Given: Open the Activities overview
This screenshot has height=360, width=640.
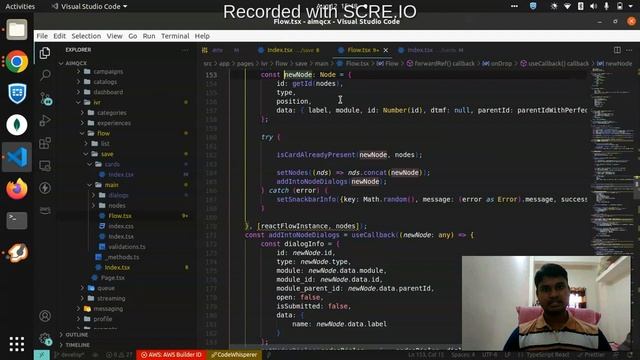Looking at the screenshot, I should click(x=20, y=7).
